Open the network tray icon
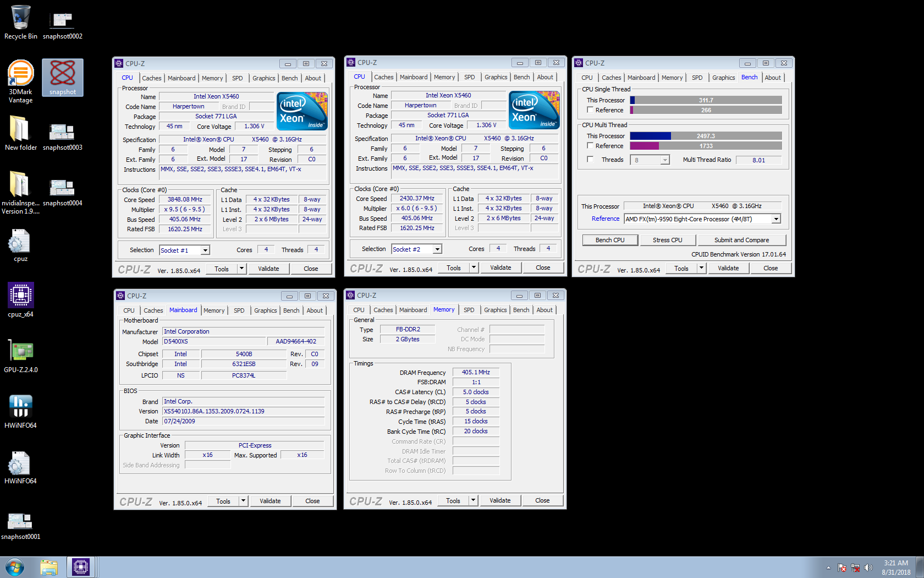 coord(855,568)
